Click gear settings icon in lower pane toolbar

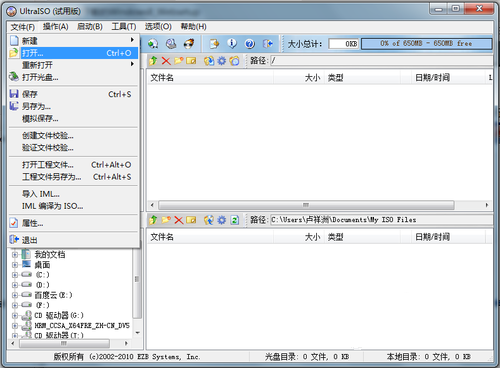[222, 220]
